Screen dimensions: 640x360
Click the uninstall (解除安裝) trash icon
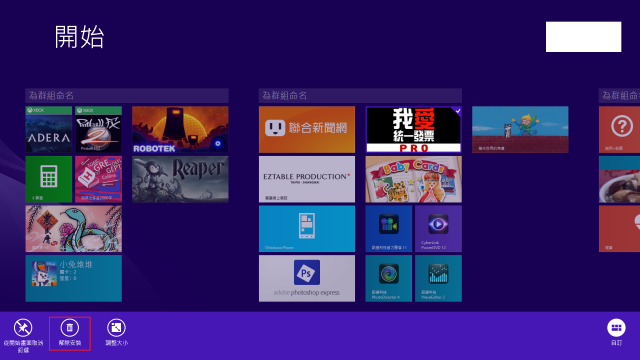point(69,328)
